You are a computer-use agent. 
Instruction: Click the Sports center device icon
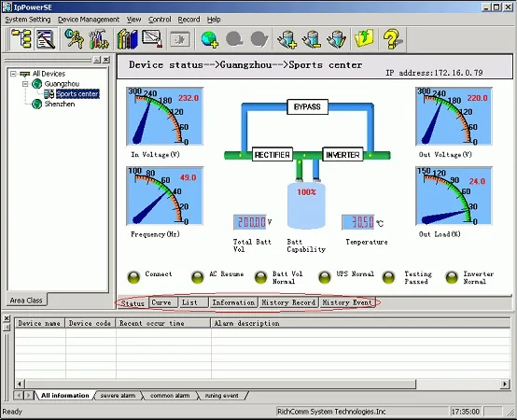[49, 94]
